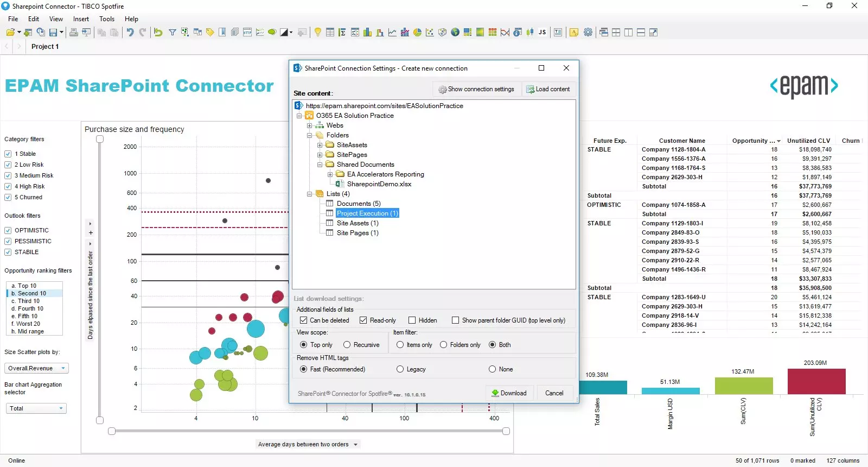Open the Total aggregation selector dropdown

(35, 408)
